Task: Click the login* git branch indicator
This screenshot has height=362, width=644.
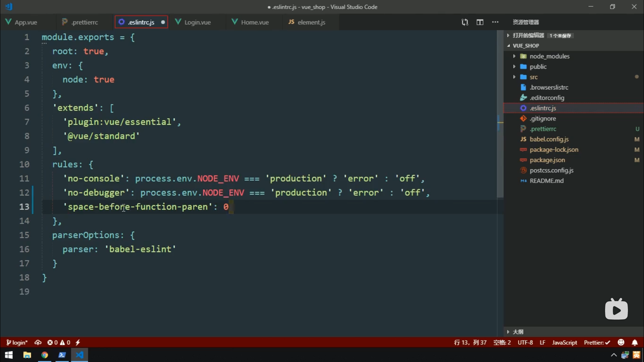Action: [x=17, y=342]
